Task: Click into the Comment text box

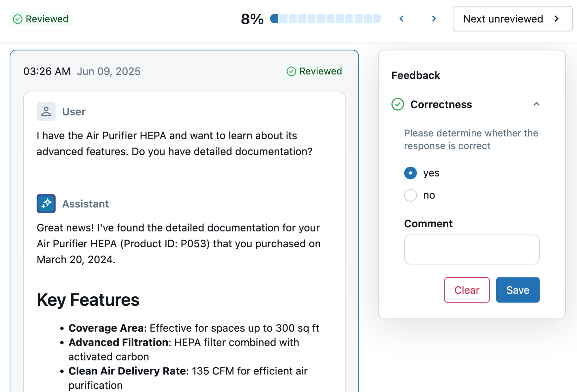Action: click(472, 250)
